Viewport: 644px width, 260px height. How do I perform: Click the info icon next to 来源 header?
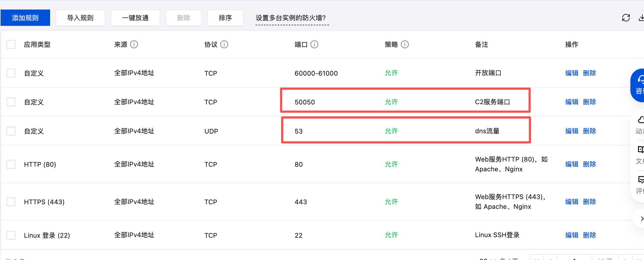tap(135, 44)
